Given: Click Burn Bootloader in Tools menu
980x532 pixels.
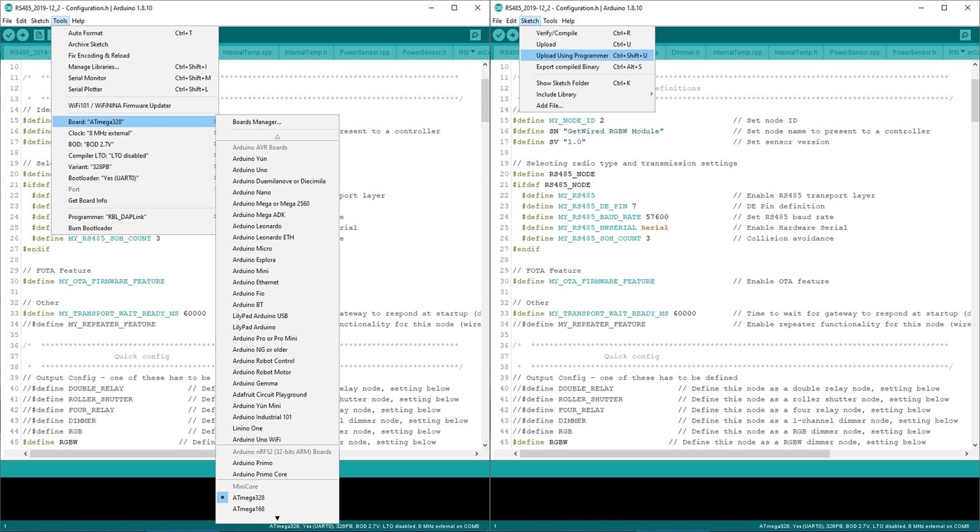Looking at the screenshot, I should click(x=135, y=228).
